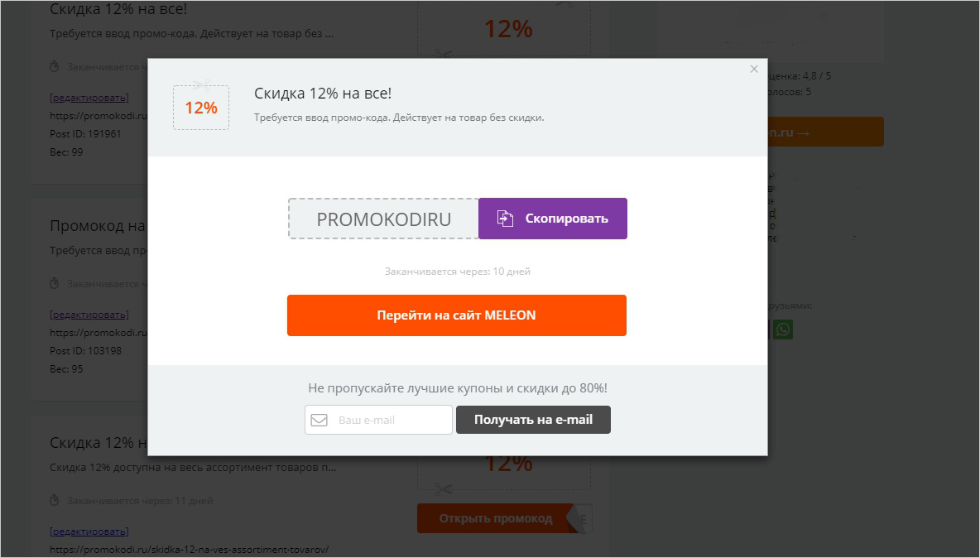Click the envelope icon in email field
Screen dimensions: 980x558
tap(319, 420)
